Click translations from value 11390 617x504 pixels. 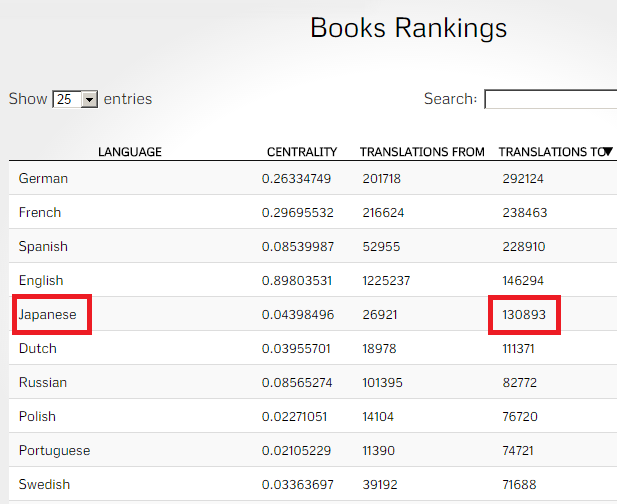point(378,450)
